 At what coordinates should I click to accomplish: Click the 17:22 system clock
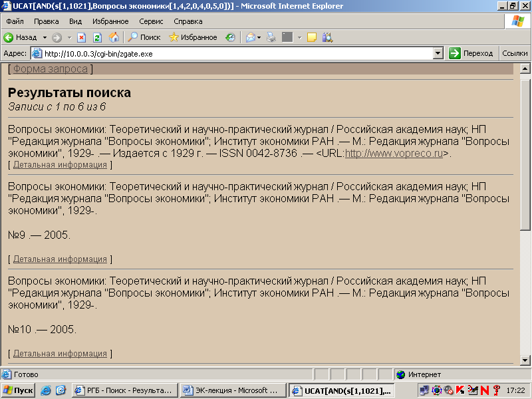(515, 390)
